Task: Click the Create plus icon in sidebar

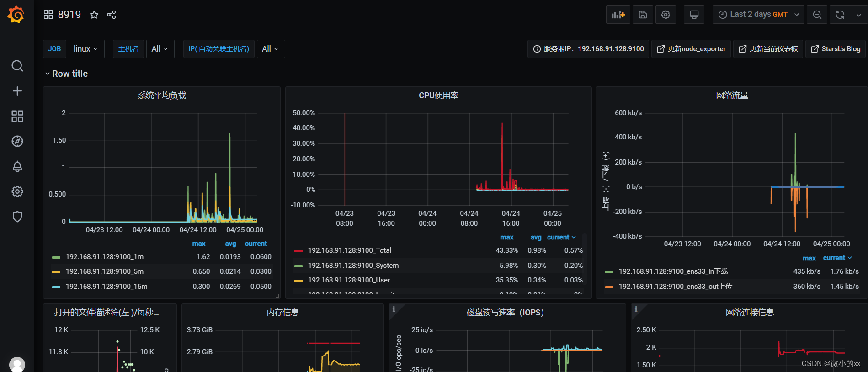Action: [x=17, y=91]
